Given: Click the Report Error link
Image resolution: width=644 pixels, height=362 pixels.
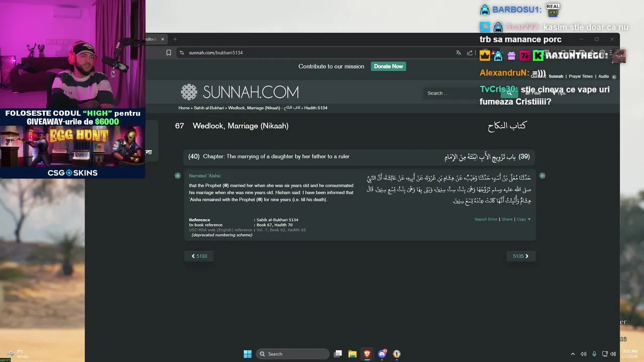Looking at the screenshot, I should point(486,219).
